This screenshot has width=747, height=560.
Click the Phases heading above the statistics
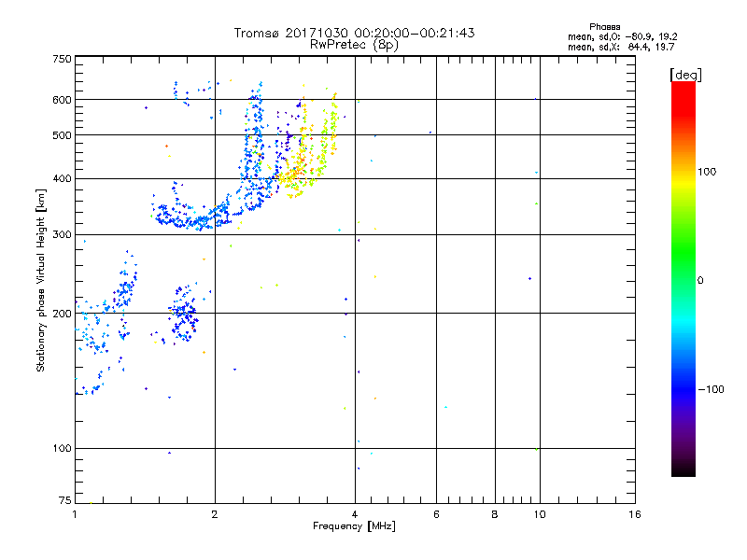(x=604, y=27)
